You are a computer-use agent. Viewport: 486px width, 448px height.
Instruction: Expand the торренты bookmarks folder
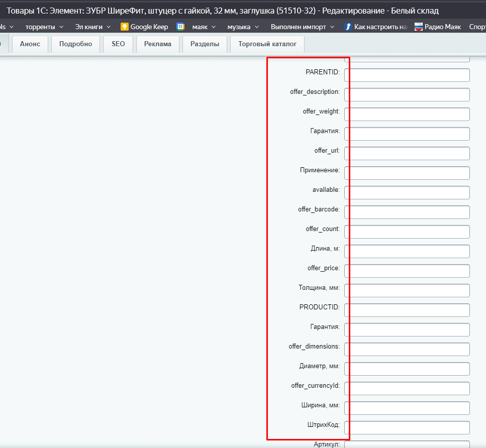(x=44, y=27)
